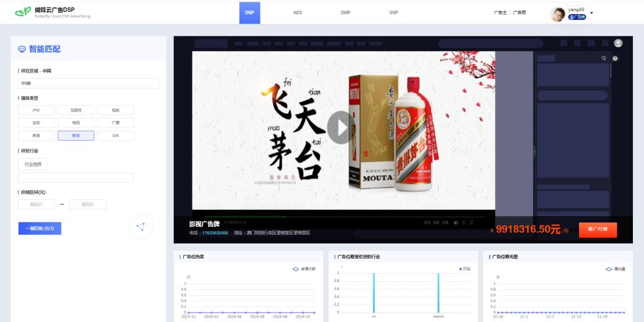
Task: Click the 媒体类型 section label
Action: coord(30,98)
